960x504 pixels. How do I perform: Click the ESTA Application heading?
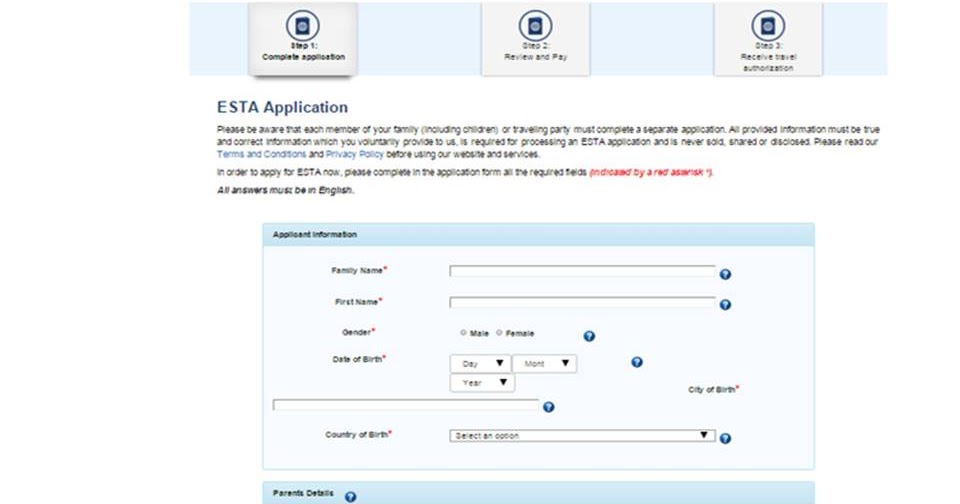tap(282, 107)
